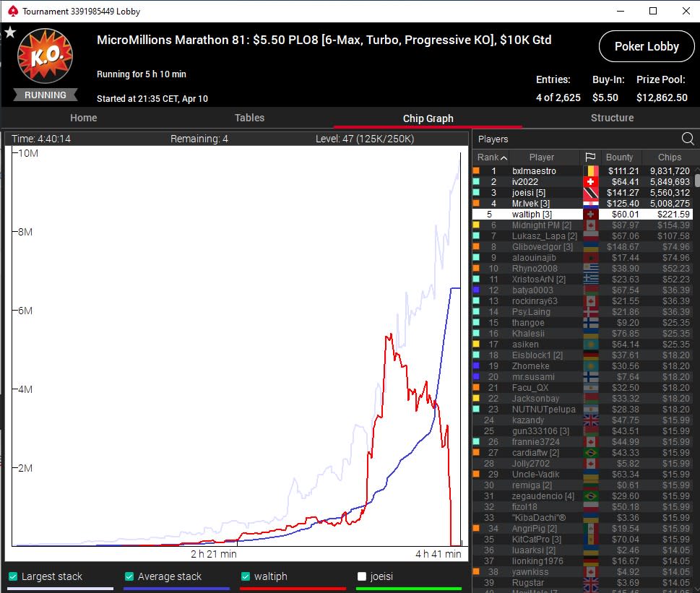Sort by the Chips column header
This screenshot has width=700, height=593.
[669, 157]
